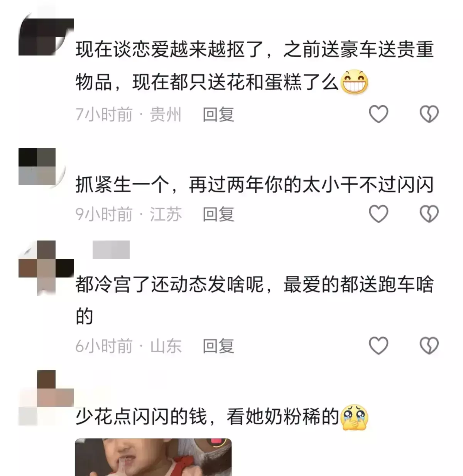The image size is (463, 476).
Task: Dislike the Jiangsu comment with broken heart
Action: 429,214
